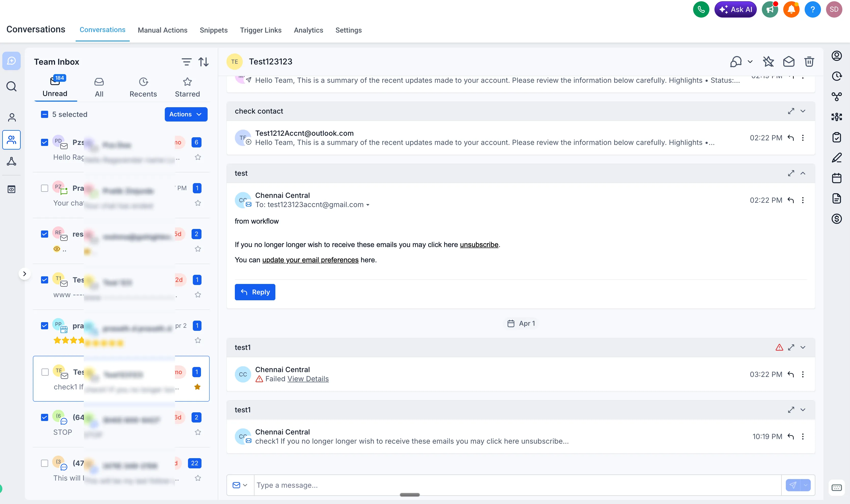The image size is (850, 504).
Task: Open the tasks panel via clipboard icon
Action: coord(837,137)
